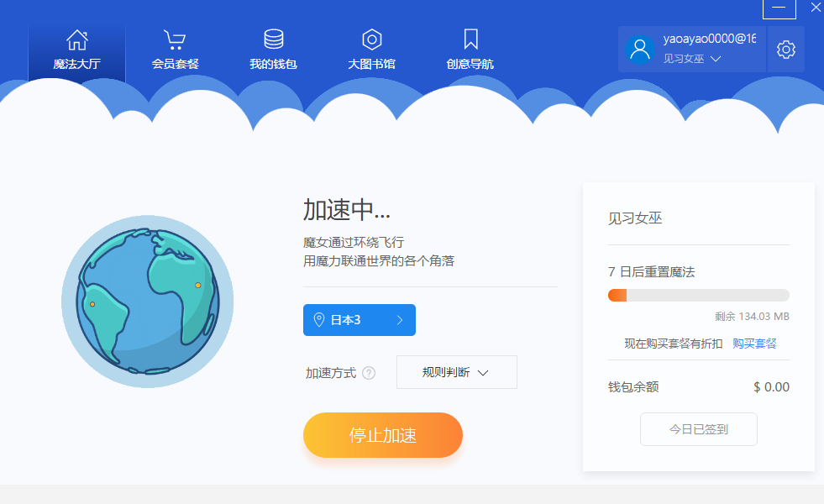Click the 剩余 134.03 MB text
This screenshot has height=504, width=824.
(752, 317)
